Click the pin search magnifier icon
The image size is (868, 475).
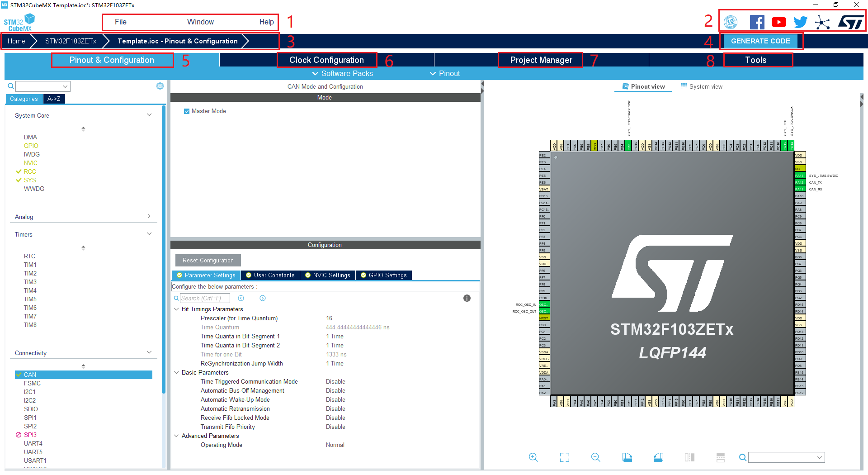[x=742, y=457]
